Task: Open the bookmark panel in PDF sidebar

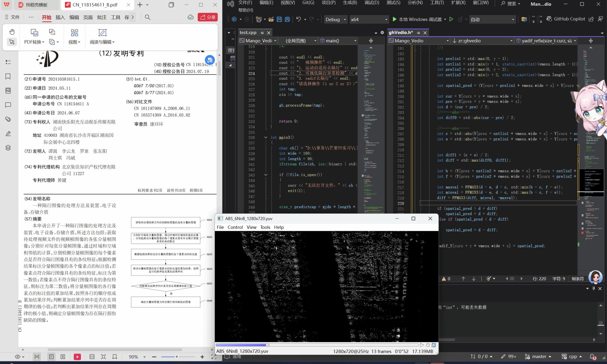Action: point(8,76)
